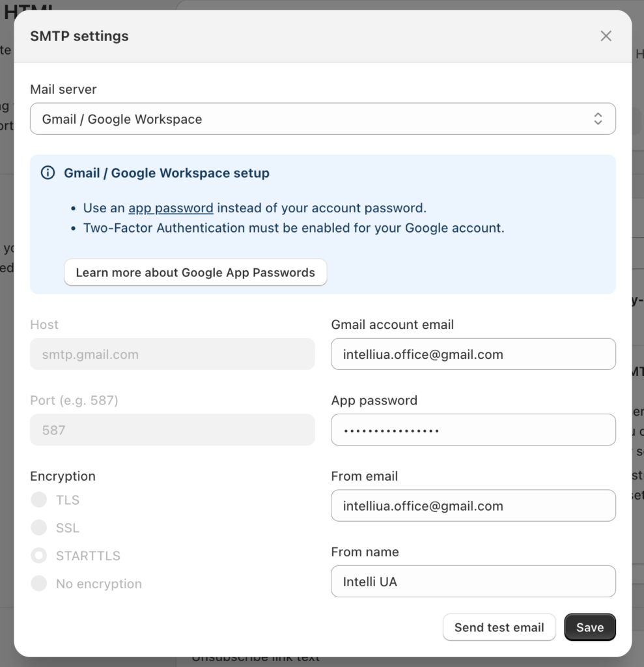The width and height of the screenshot is (644, 667).
Task: Click the App password field
Action: (473, 430)
